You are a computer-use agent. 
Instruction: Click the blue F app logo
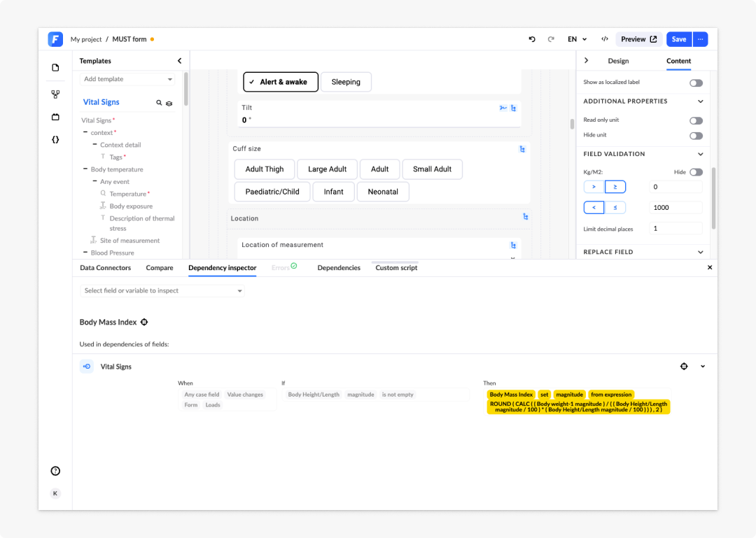pos(55,39)
